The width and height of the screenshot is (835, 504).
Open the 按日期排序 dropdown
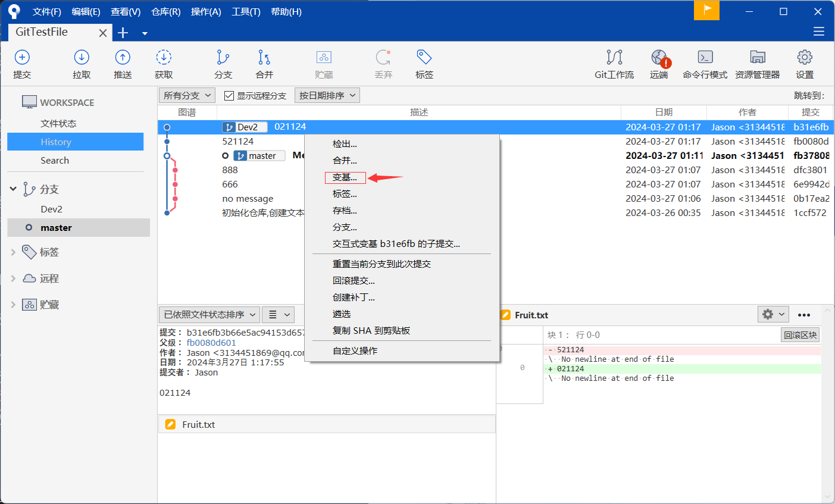(327, 95)
